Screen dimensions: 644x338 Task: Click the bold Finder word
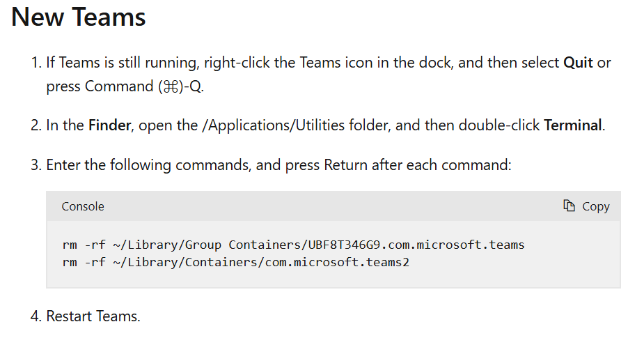pos(110,125)
